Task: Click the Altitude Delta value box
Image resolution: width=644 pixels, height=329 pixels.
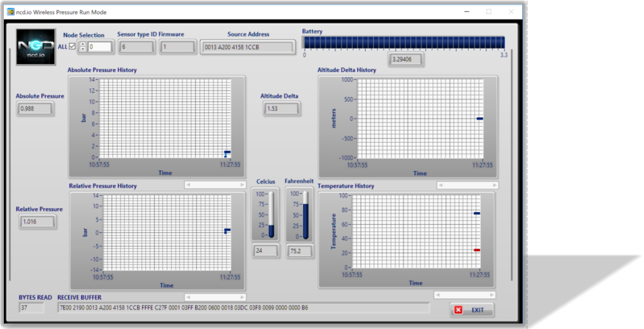Action: point(281,109)
